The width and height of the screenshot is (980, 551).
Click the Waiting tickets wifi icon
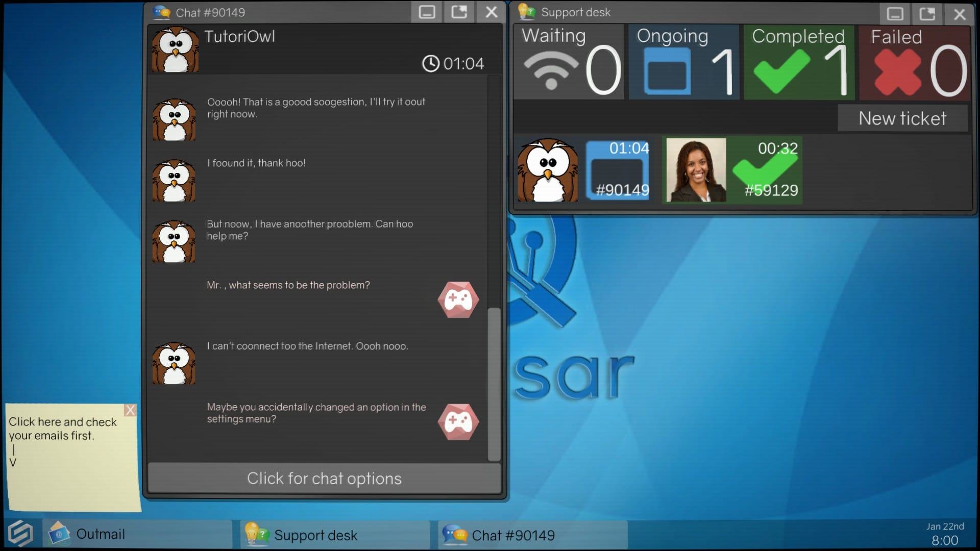(x=551, y=70)
